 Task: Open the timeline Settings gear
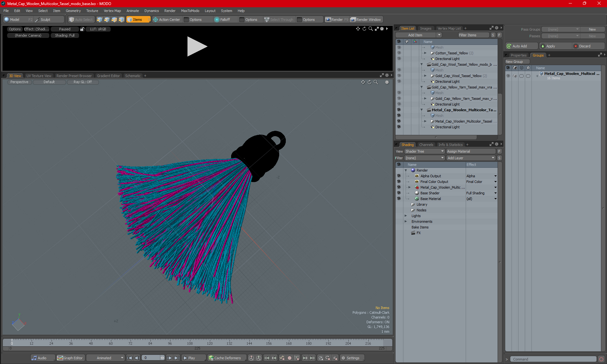click(343, 358)
